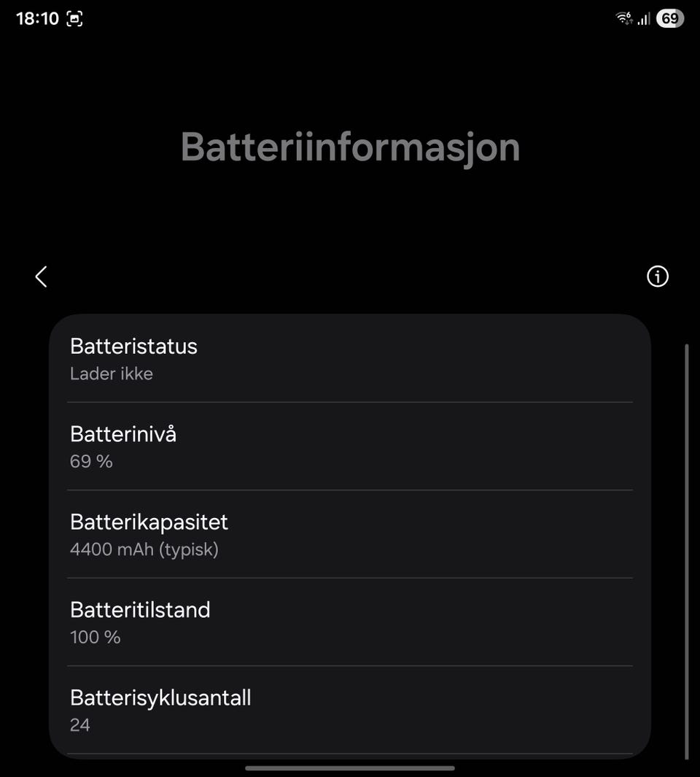
Task: Tap the '4400 mAh (typisk)' value
Action: pos(144,549)
